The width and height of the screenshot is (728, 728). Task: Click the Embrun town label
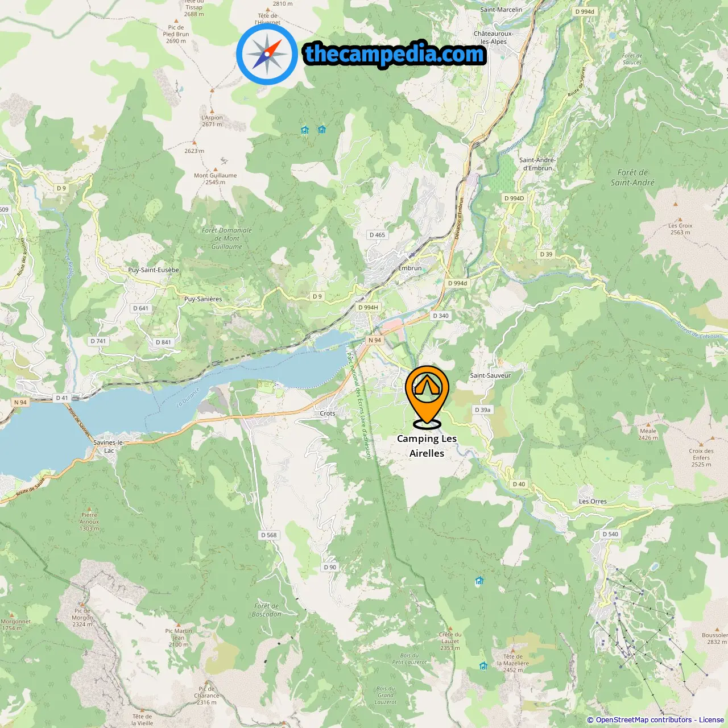pyautogui.click(x=410, y=268)
